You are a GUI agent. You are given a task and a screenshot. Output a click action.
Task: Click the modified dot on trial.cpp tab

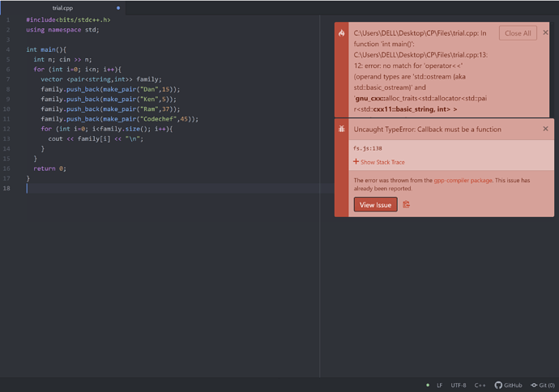point(118,8)
